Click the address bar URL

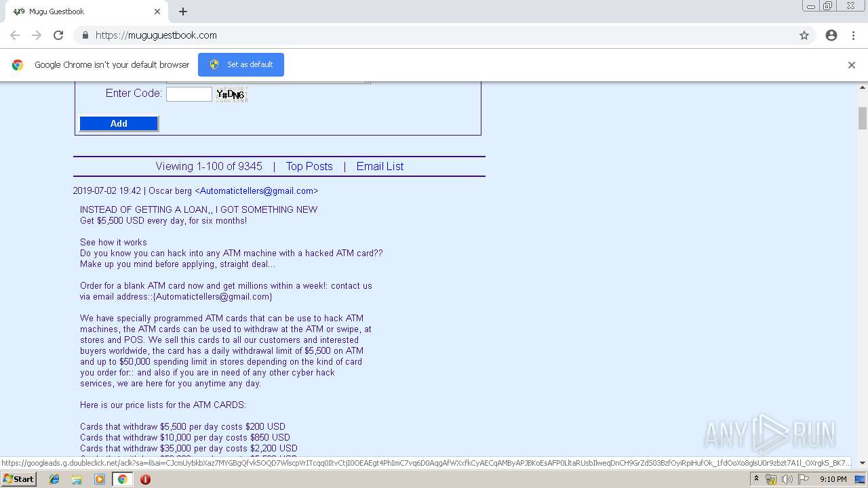pyautogui.click(x=156, y=35)
